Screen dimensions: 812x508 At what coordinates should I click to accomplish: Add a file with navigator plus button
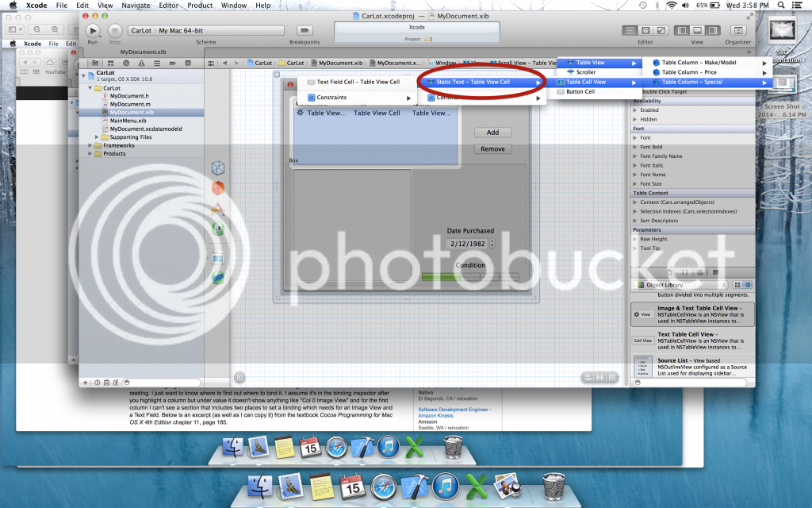[x=86, y=383]
